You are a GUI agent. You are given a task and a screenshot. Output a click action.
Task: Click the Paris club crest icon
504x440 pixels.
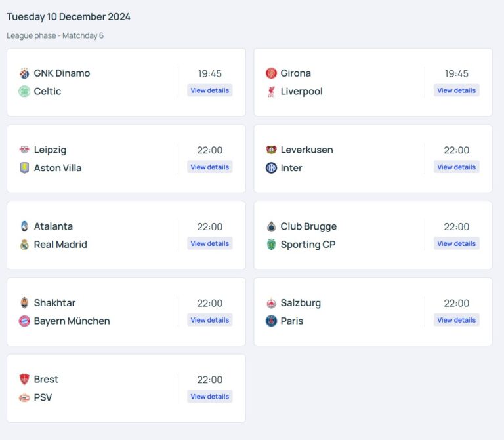pyautogui.click(x=271, y=321)
